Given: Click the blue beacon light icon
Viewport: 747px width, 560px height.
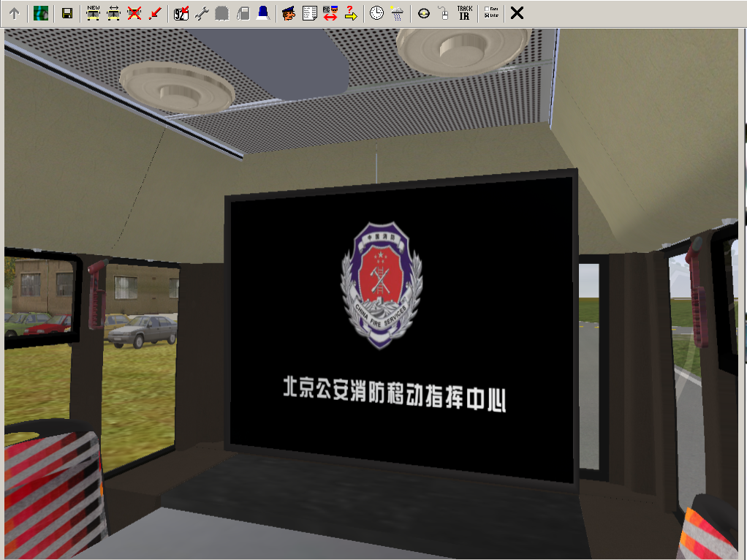Looking at the screenshot, I should pos(263,13).
